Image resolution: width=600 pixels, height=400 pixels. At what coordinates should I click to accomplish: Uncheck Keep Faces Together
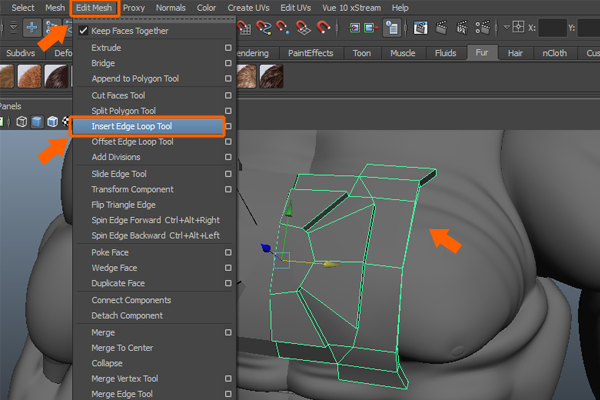coord(84,31)
